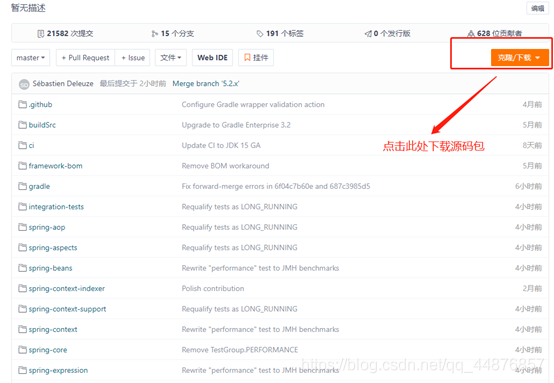
Task: Open the master branch dropdown
Action: [x=31, y=58]
